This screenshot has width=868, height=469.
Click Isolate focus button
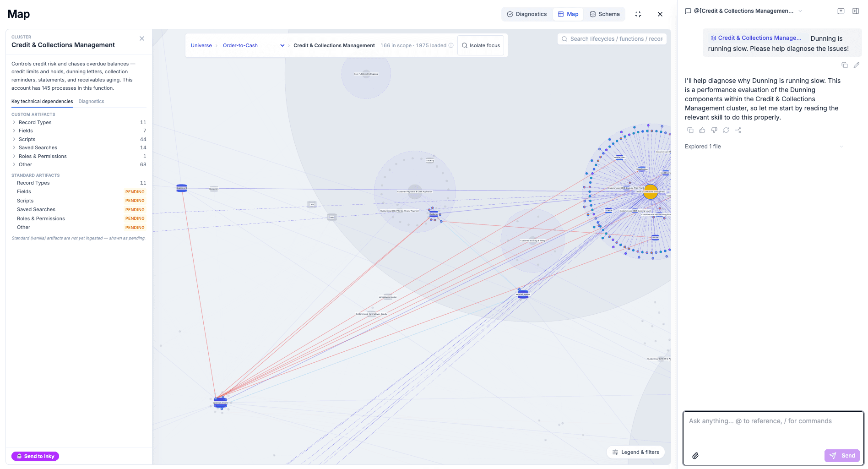(x=481, y=45)
